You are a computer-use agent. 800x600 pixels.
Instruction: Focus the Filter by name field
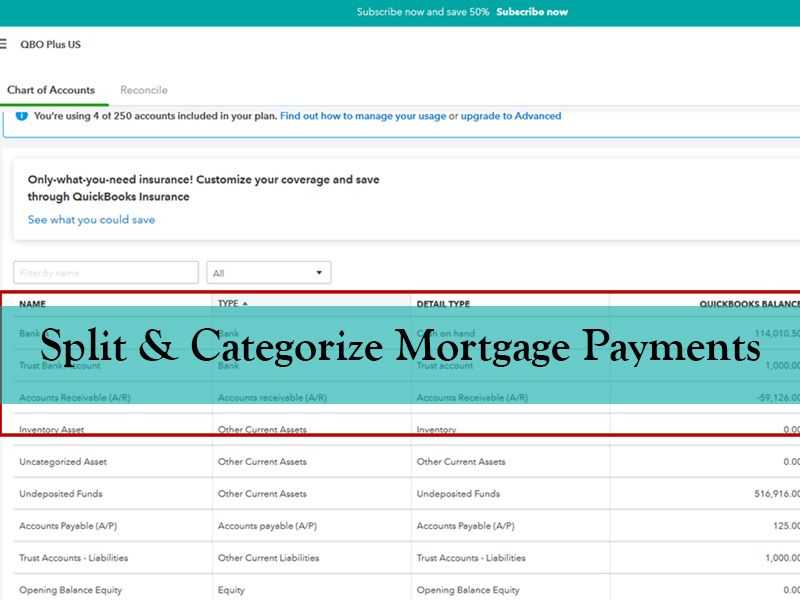(106, 272)
